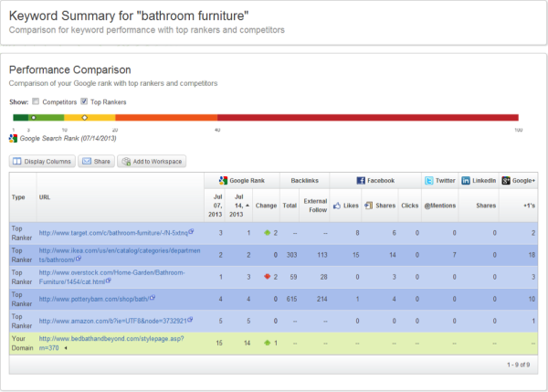Sort by Backlinks Total column header
548x392 pixels.
[290, 206]
